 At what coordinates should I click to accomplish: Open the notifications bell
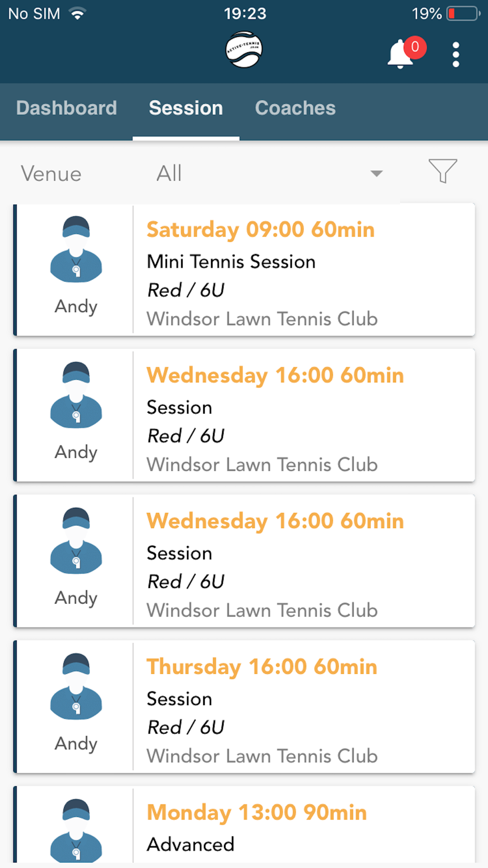401,54
